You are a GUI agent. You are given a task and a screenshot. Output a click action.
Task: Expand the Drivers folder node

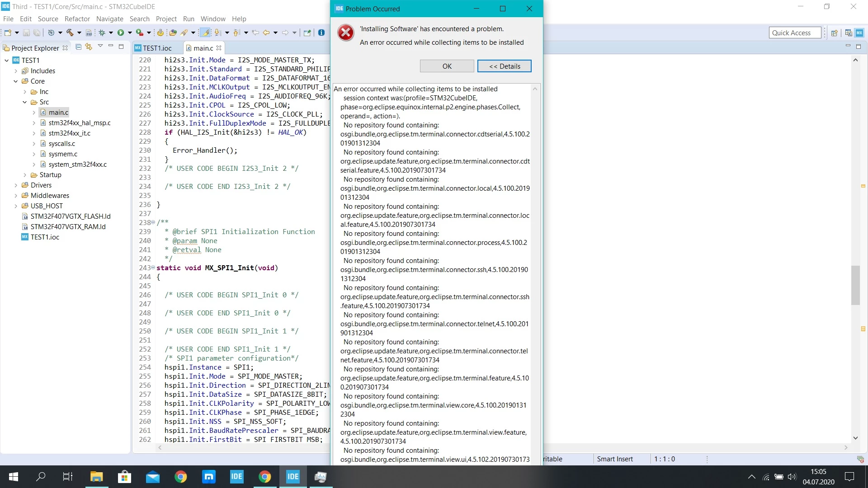click(16, 185)
